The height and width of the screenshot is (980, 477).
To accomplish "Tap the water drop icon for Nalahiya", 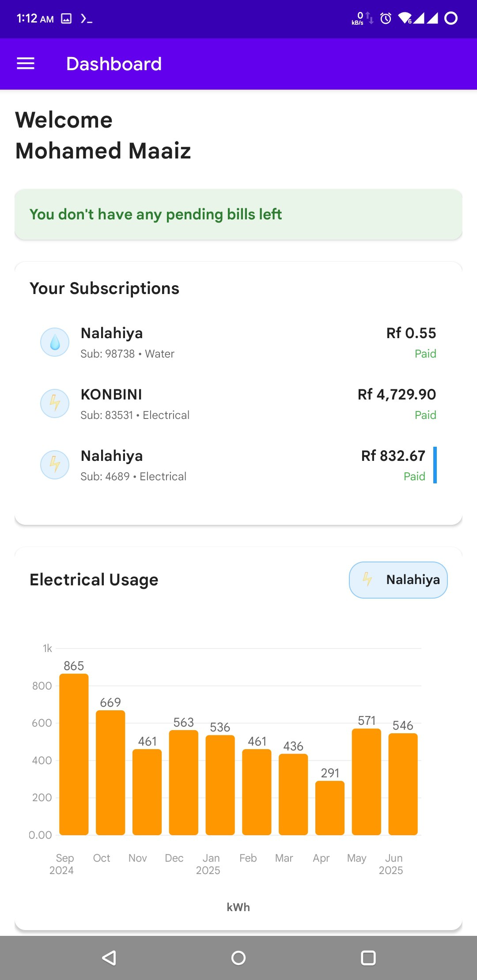I will point(55,342).
